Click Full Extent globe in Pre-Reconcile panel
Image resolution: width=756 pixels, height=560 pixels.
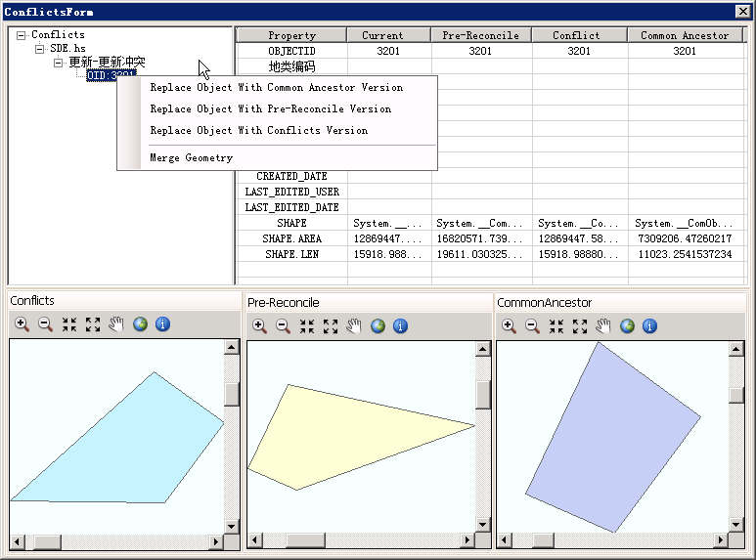(x=378, y=326)
